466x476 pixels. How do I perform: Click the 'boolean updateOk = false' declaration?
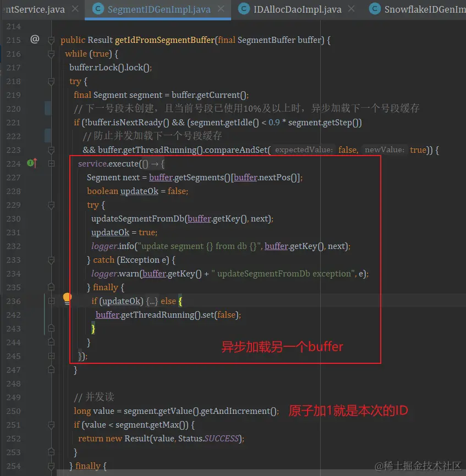pyautogui.click(x=138, y=191)
